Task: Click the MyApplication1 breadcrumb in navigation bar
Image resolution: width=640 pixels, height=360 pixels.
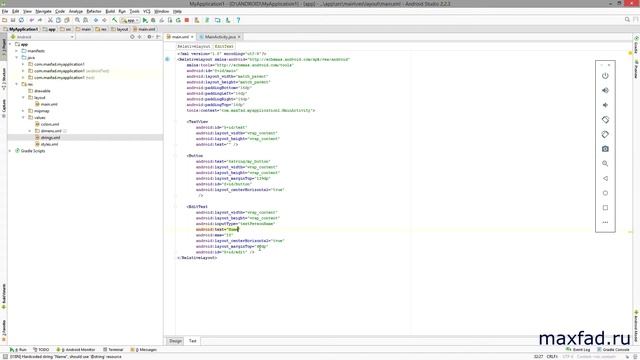Action: pos(21,29)
